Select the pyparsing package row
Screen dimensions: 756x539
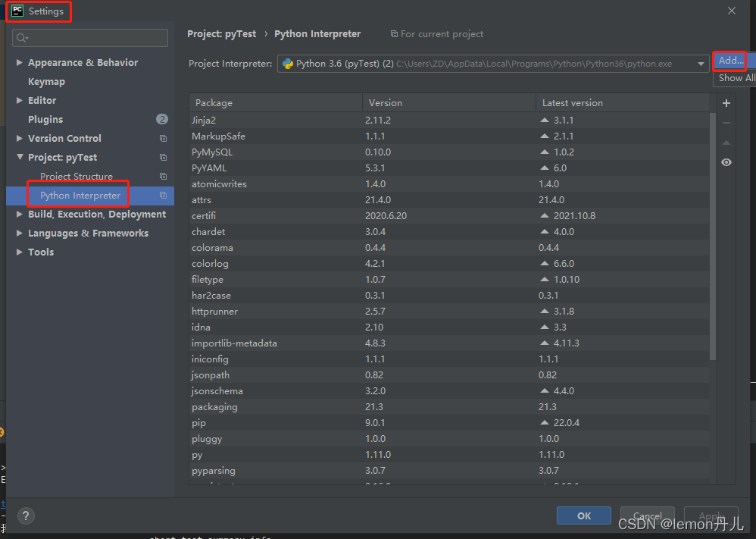coord(449,471)
